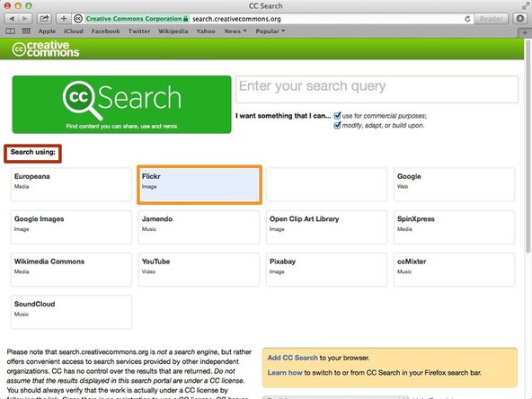Screen dimensions: 532x399
Task: Select Google Images search source
Action: point(71,227)
